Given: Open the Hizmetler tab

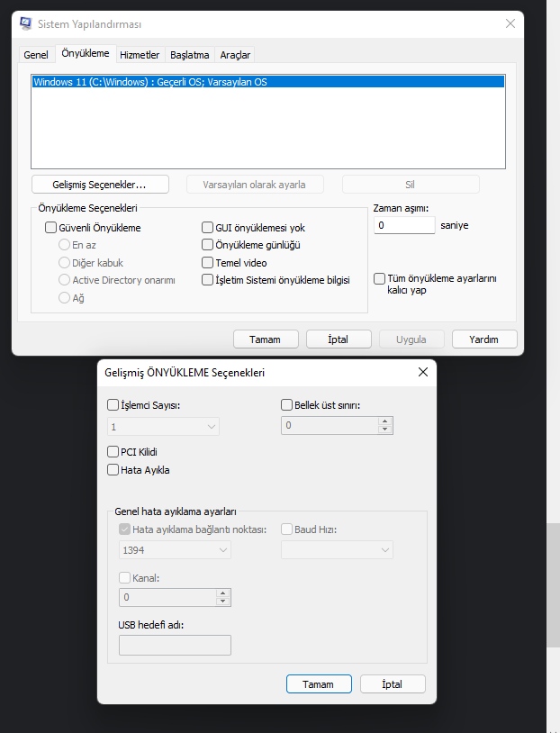Looking at the screenshot, I should [140, 55].
